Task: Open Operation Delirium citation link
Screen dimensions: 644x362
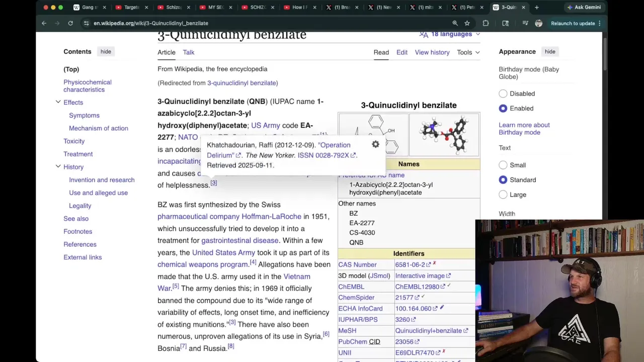Action: tap(279, 150)
